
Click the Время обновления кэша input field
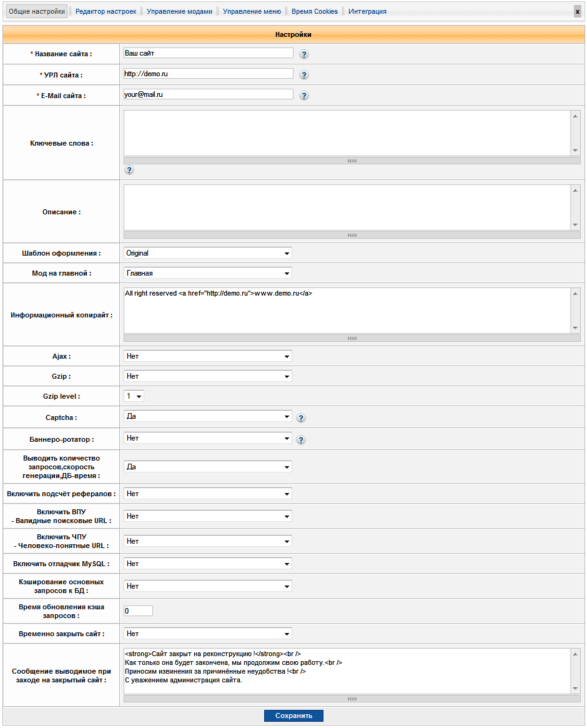pyautogui.click(x=138, y=611)
